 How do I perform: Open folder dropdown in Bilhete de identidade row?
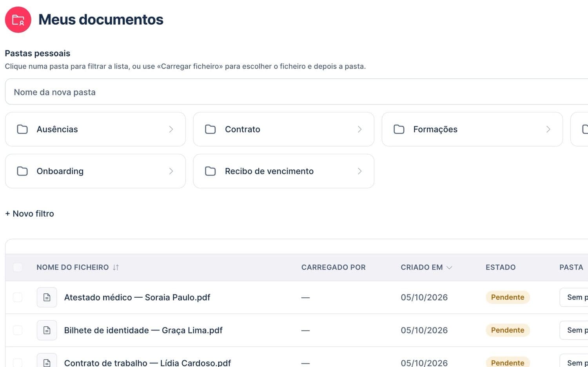click(x=574, y=330)
